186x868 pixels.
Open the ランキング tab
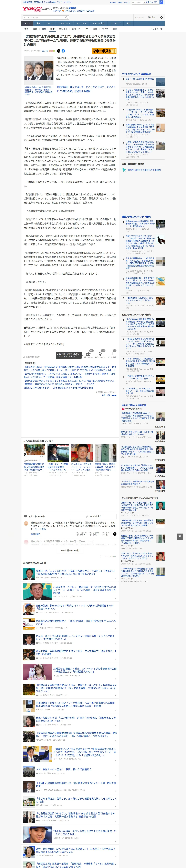(115, 23)
